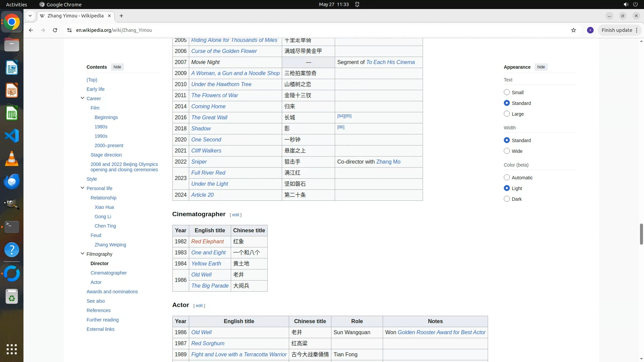Open a new browser tab

pos(121,16)
